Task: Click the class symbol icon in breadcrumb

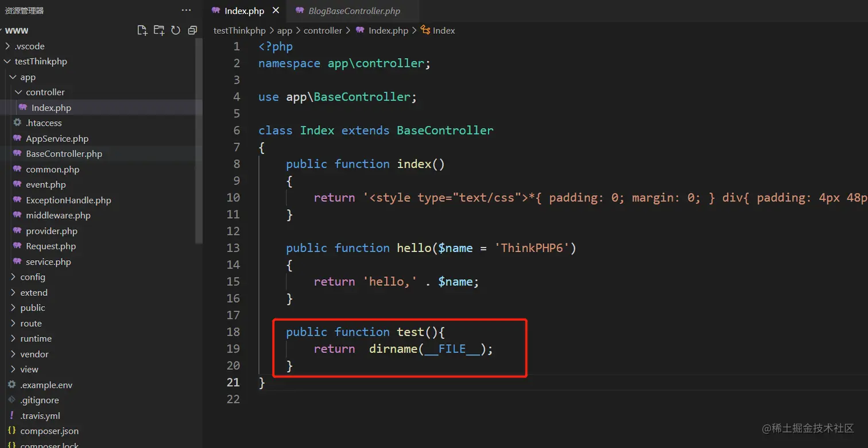Action: pos(425,30)
